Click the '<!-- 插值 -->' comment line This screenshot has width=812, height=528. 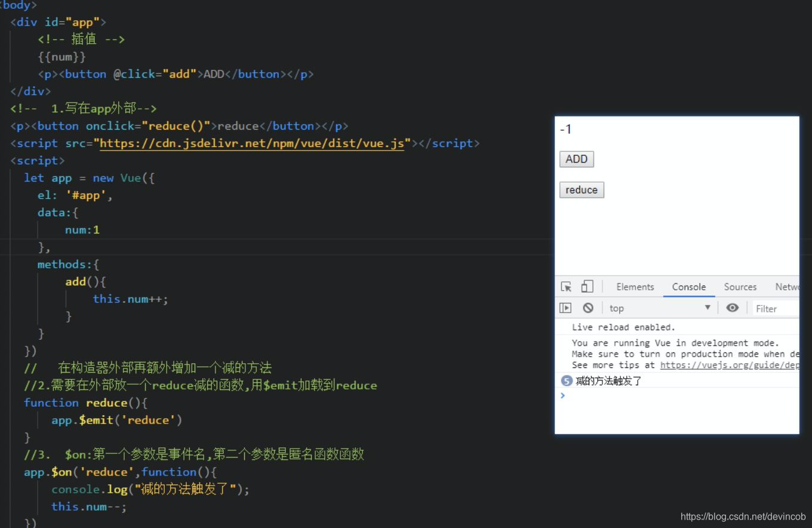point(81,39)
